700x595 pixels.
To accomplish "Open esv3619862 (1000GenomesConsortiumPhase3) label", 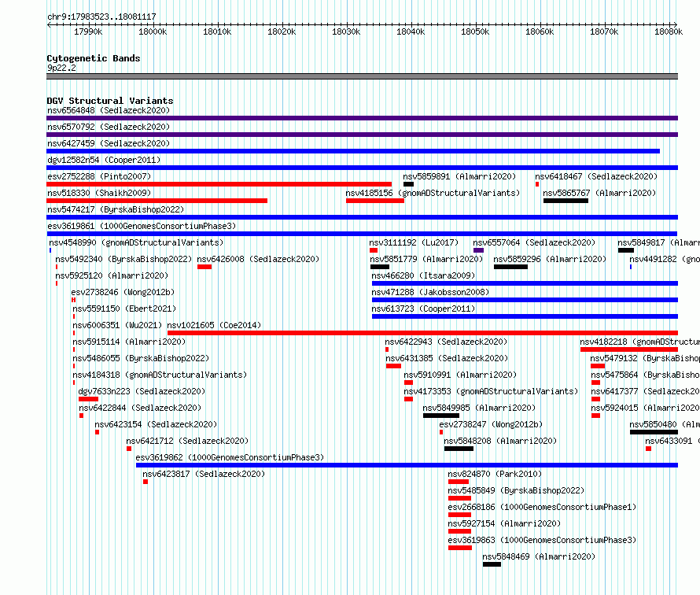I will [230, 457].
